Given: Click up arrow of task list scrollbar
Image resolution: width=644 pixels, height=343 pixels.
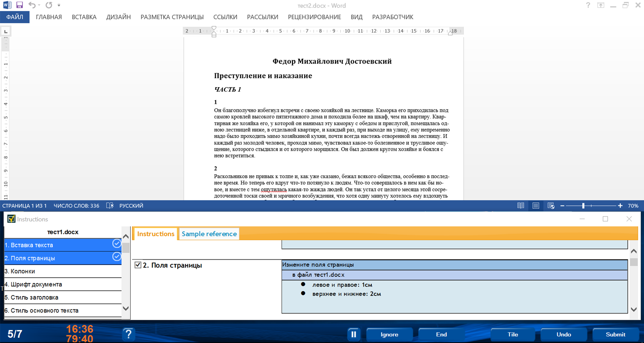Looking at the screenshot, I should (x=126, y=237).
